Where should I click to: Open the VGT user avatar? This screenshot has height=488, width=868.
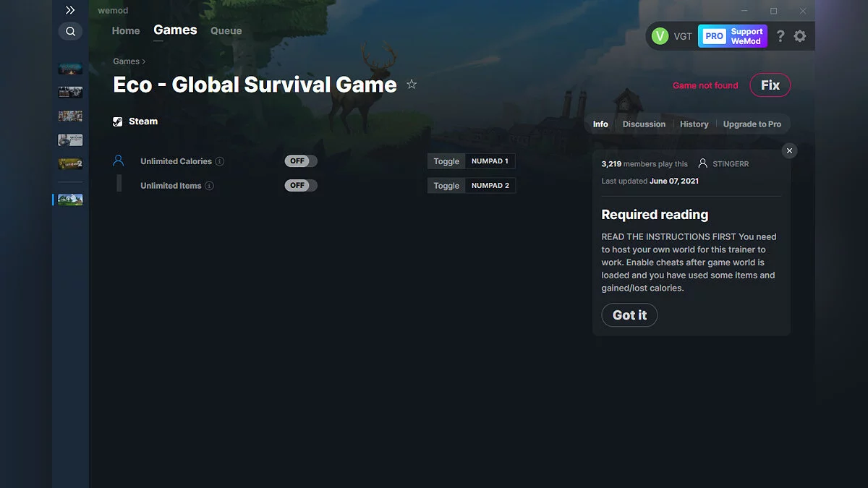(x=660, y=36)
